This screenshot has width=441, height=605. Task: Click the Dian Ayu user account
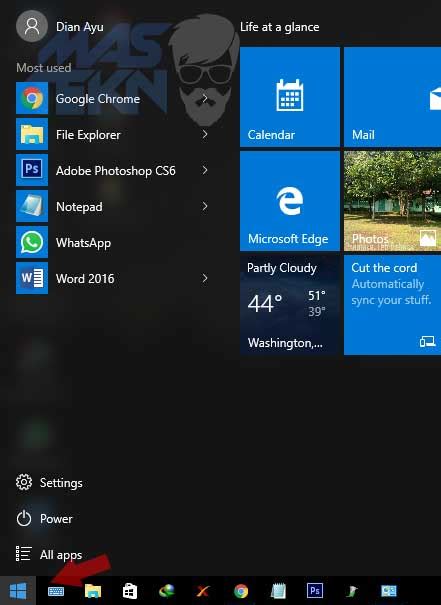60,26
